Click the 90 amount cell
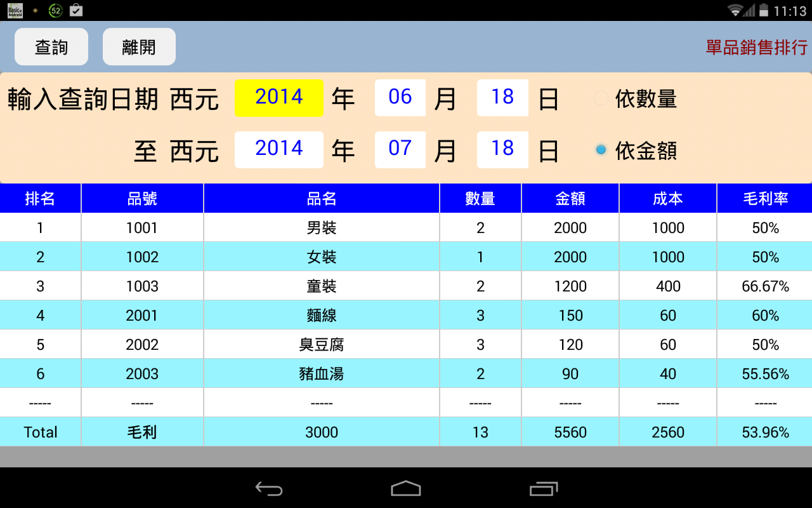 (x=570, y=373)
